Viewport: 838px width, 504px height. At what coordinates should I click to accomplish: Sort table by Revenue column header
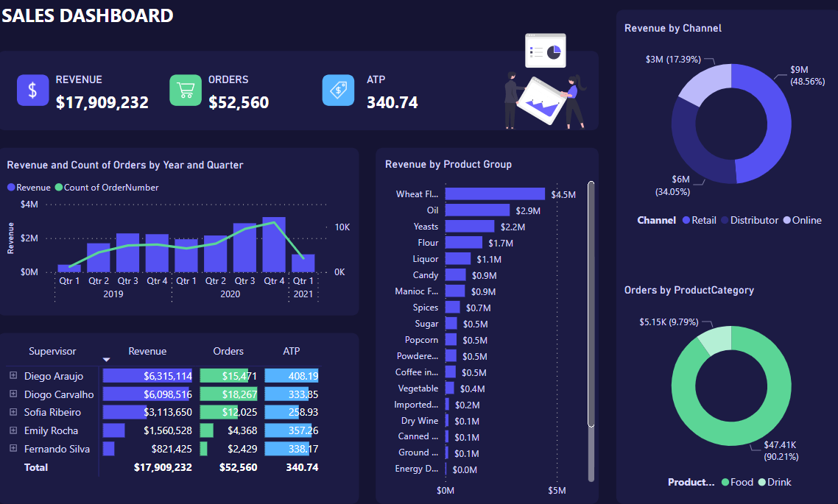147,352
